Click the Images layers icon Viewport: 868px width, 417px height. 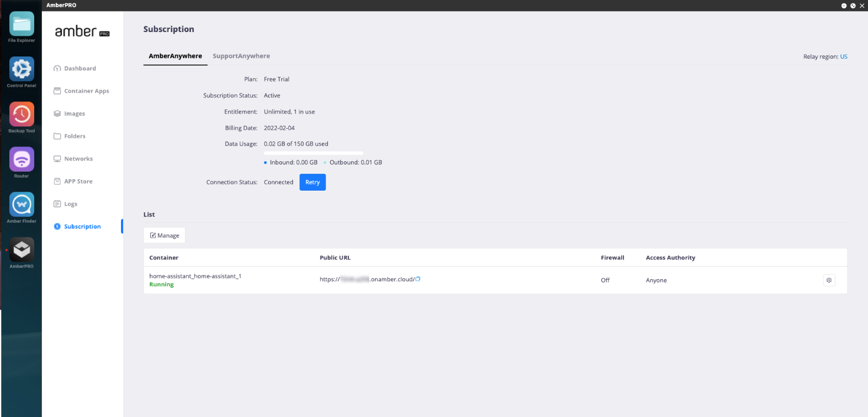57,113
